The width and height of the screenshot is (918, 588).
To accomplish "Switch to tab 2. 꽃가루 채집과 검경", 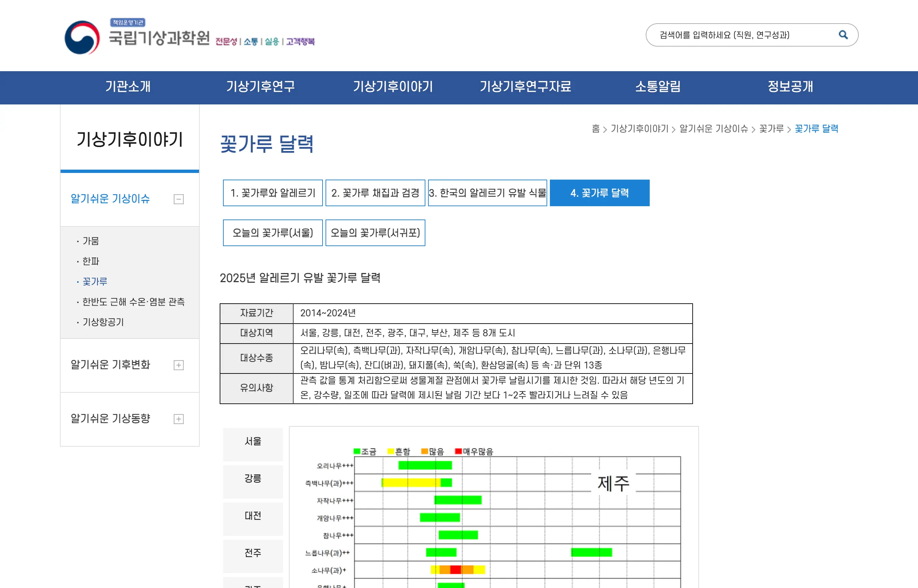I will point(375,193).
